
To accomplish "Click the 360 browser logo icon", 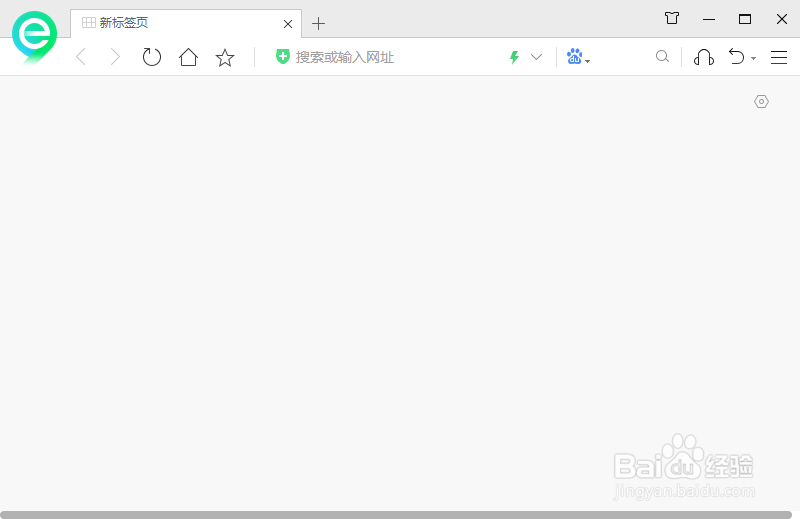I will (x=34, y=37).
